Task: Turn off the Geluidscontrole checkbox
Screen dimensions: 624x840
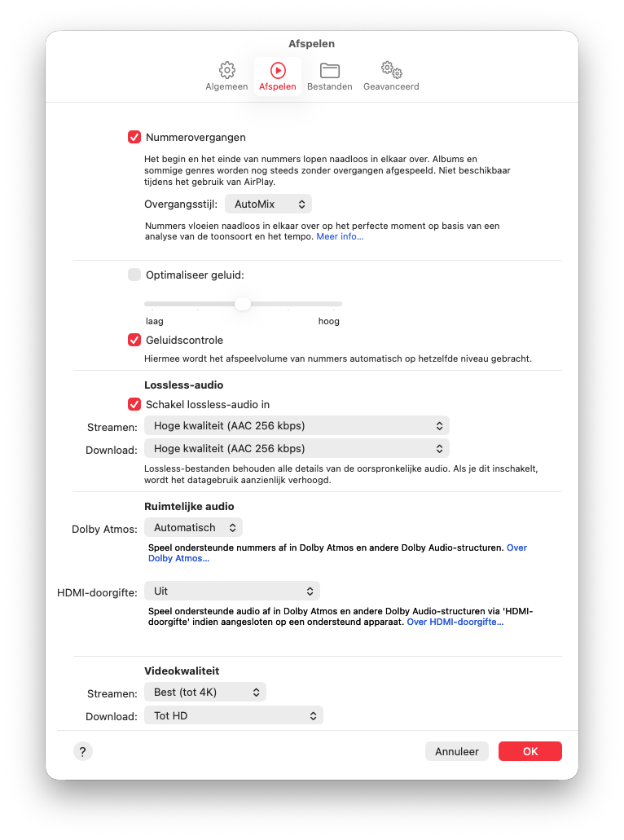Action: (x=134, y=340)
